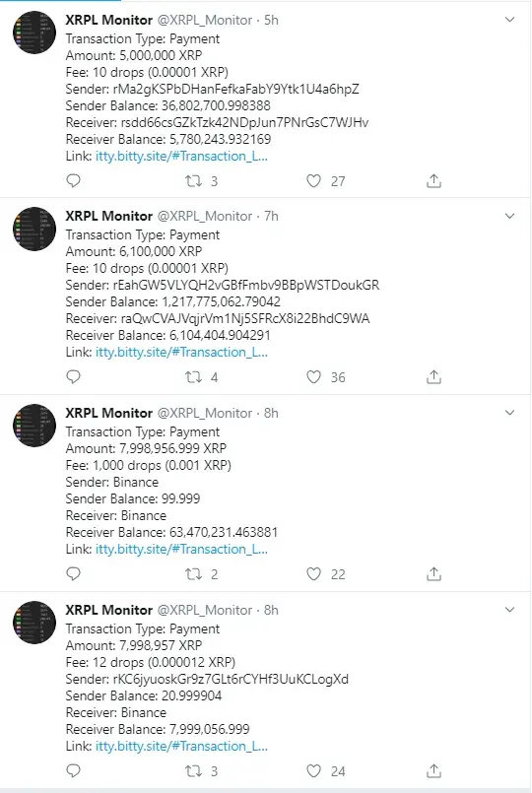The height and width of the screenshot is (793, 532).
Task: Share the 6,100,000 XRP tweet
Action: point(433,376)
